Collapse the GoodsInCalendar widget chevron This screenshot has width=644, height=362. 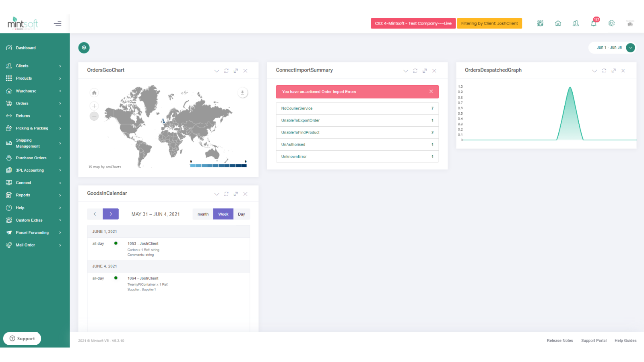coord(217,194)
